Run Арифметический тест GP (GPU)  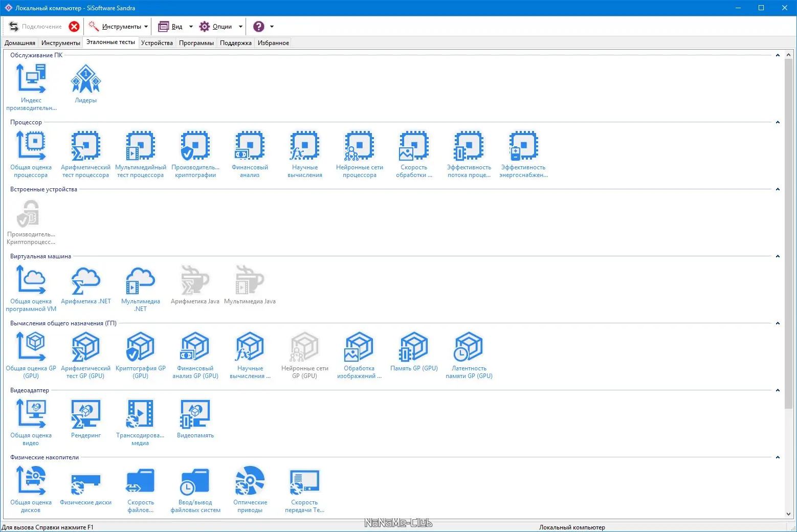pyautogui.click(x=86, y=355)
